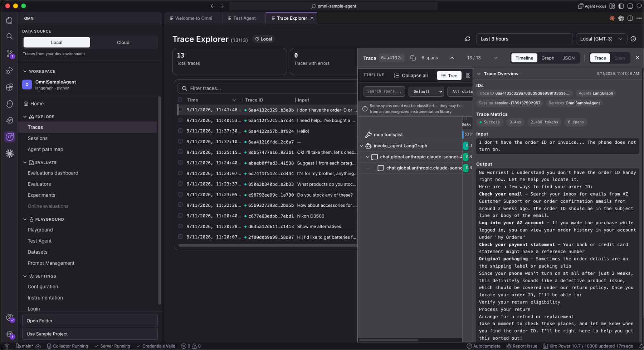Viewport: 644px width, 350px height.
Task: Switch data source to Cloud
Action: 123,42
